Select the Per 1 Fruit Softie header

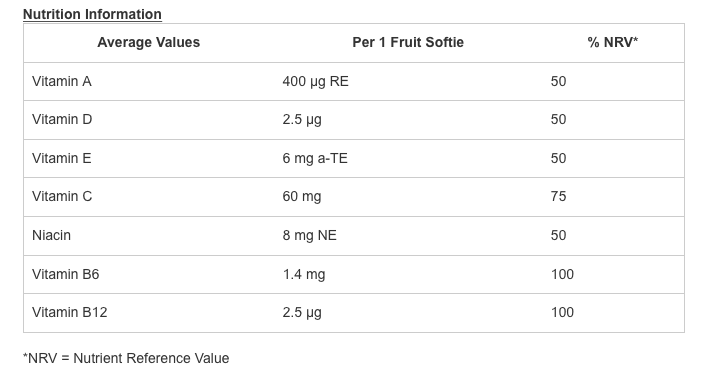point(408,42)
